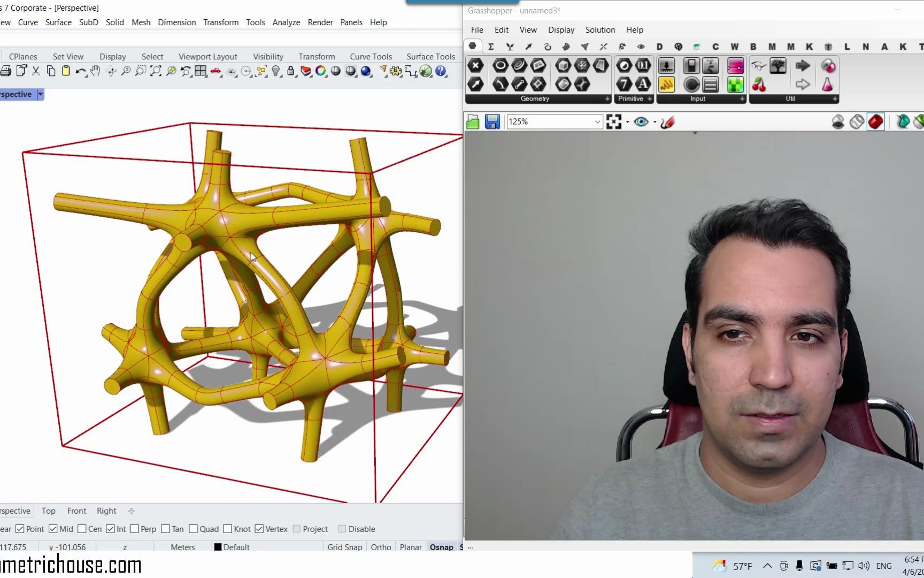The image size is (924, 578).
Task: Select the Graph Mapper component in Input panel
Action: tap(666, 85)
